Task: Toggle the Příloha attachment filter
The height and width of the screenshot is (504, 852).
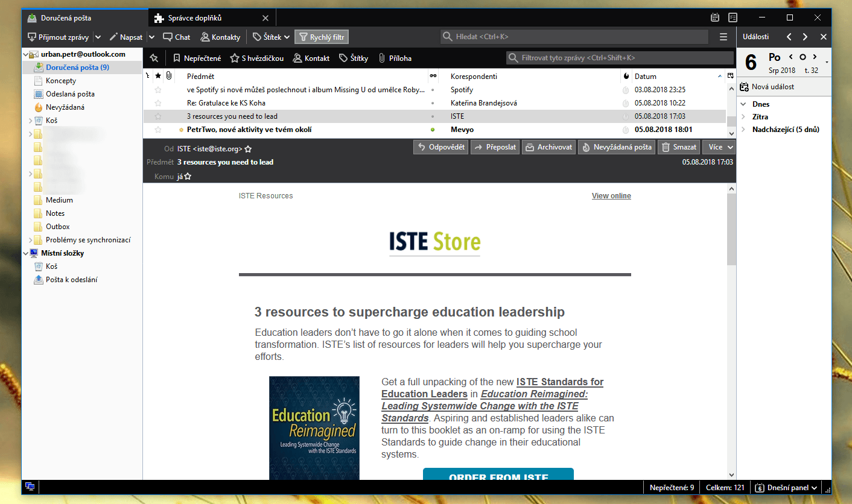Action: (x=395, y=58)
